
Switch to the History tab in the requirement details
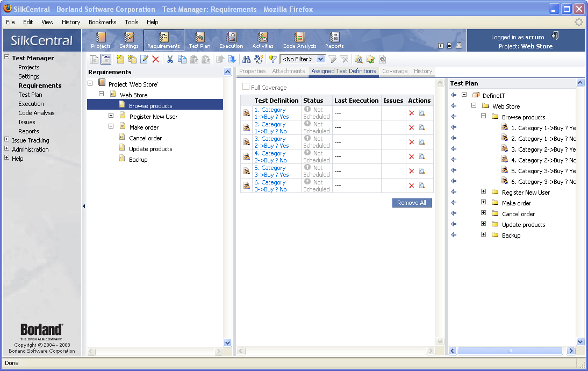coord(423,72)
